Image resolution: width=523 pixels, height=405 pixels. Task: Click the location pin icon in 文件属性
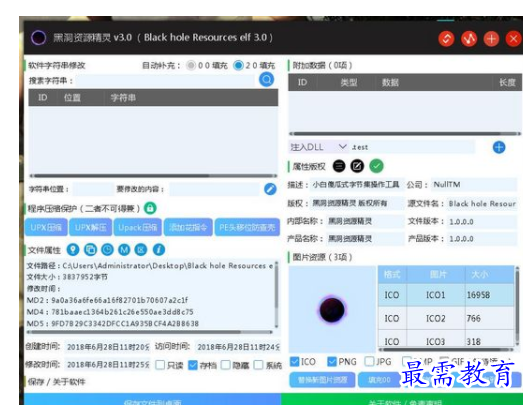73,250
